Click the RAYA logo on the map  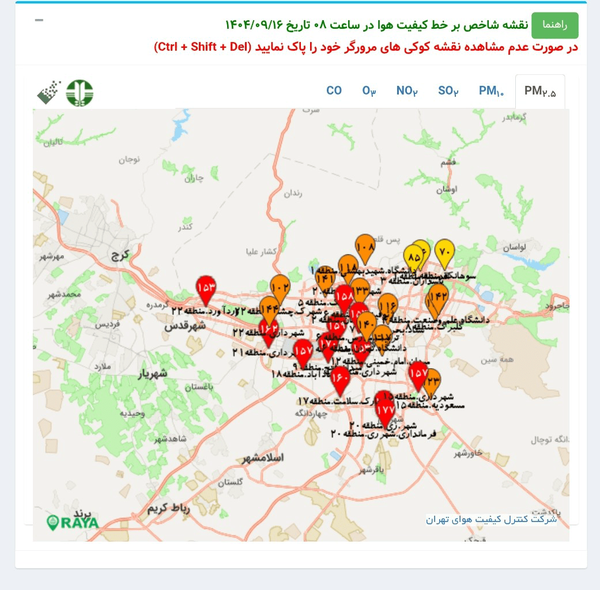coord(70,521)
